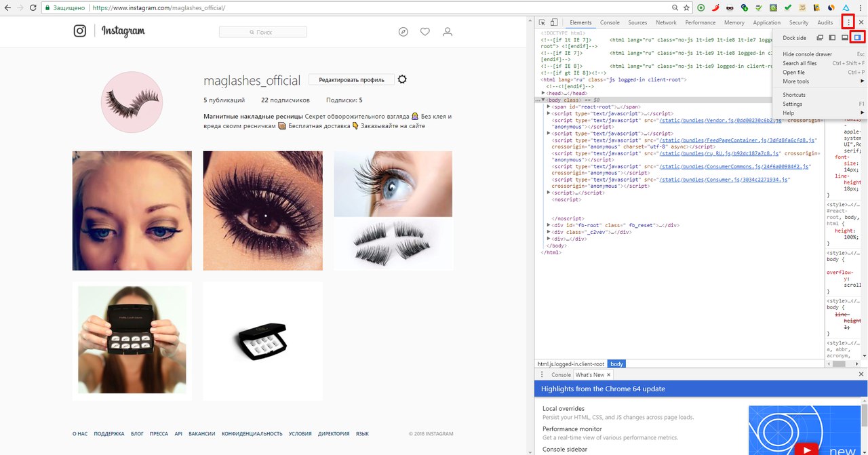Click the green checkmark extension icon
This screenshot has height=455, width=868.
click(788, 7)
